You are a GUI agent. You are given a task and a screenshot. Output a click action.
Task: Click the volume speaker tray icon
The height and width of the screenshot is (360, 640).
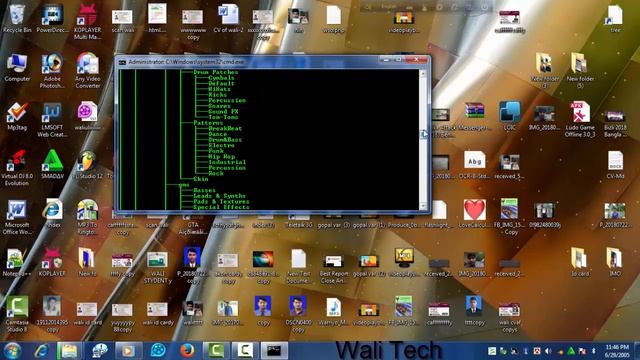click(x=548, y=351)
